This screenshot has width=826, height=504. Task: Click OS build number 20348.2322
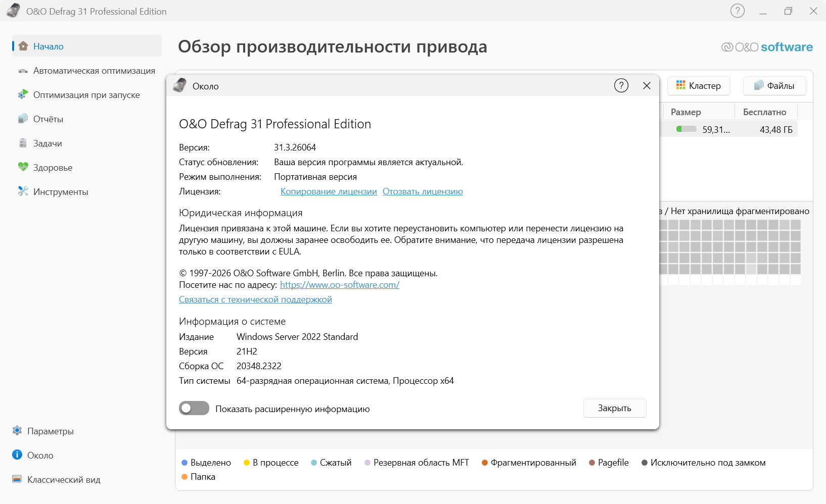[x=259, y=366]
